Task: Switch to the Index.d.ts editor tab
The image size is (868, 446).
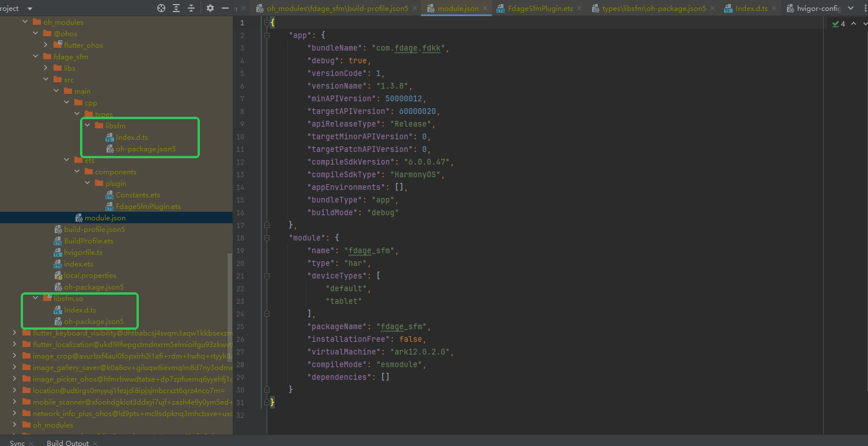Action: click(751, 9)
